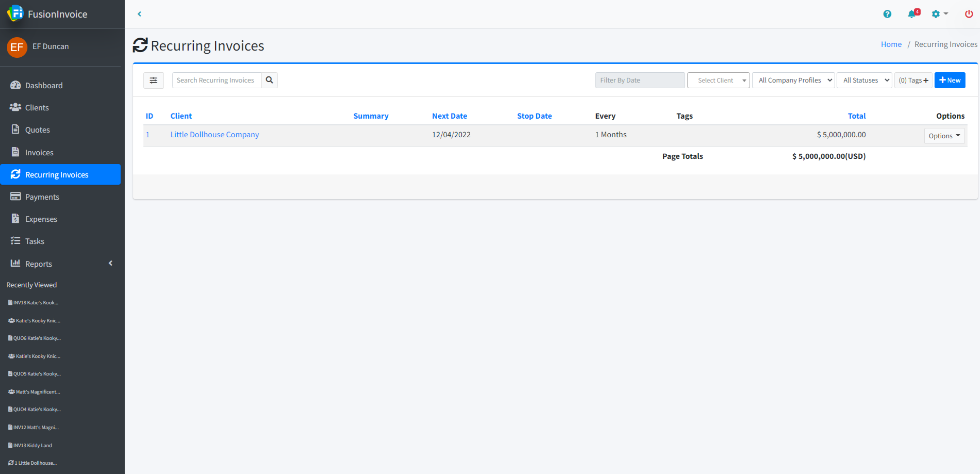Click the search magnifier icon
980x474 pixels.
pyautogui.click(x=269, y=80)
